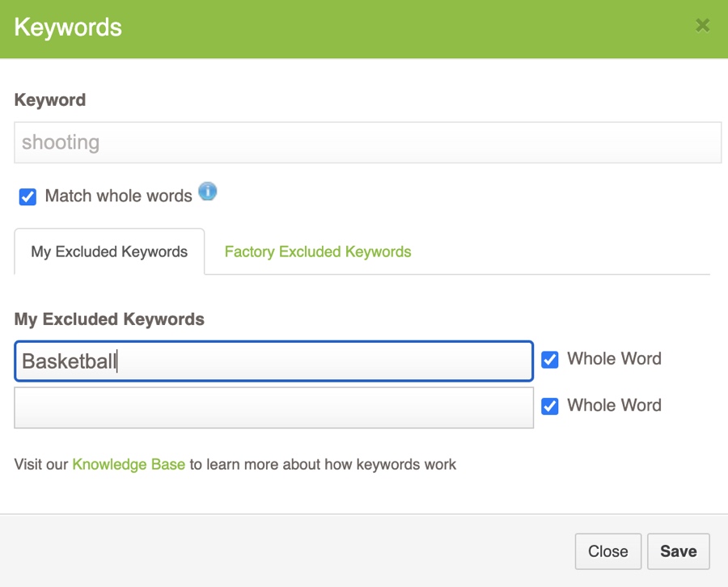Disable the Match whole words checkbox
728x587 pixels.
[27, 196]
